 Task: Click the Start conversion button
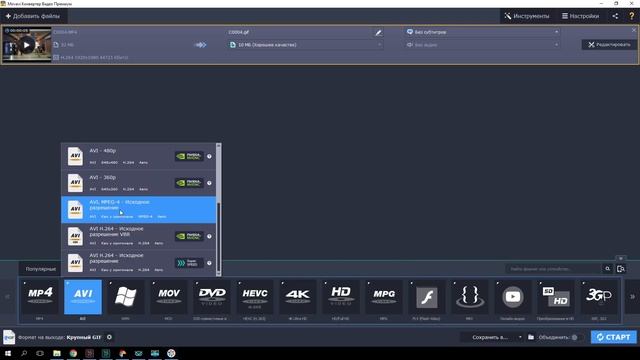tap(613, 337)
